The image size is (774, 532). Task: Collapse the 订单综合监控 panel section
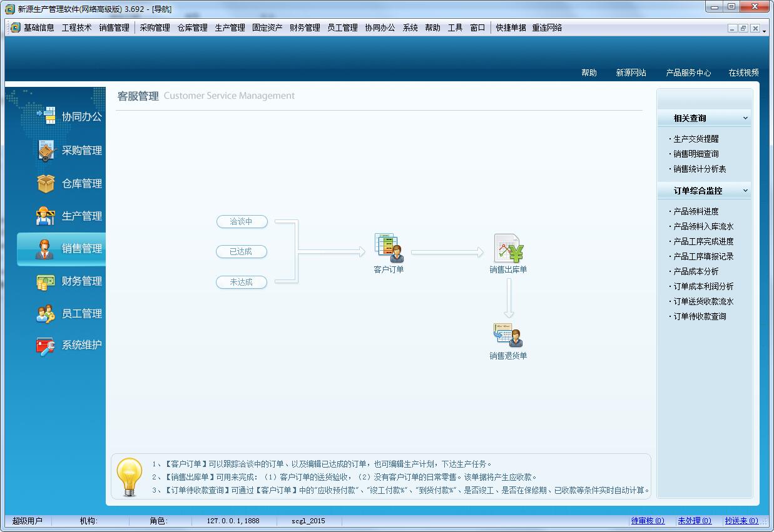point(745,191)
